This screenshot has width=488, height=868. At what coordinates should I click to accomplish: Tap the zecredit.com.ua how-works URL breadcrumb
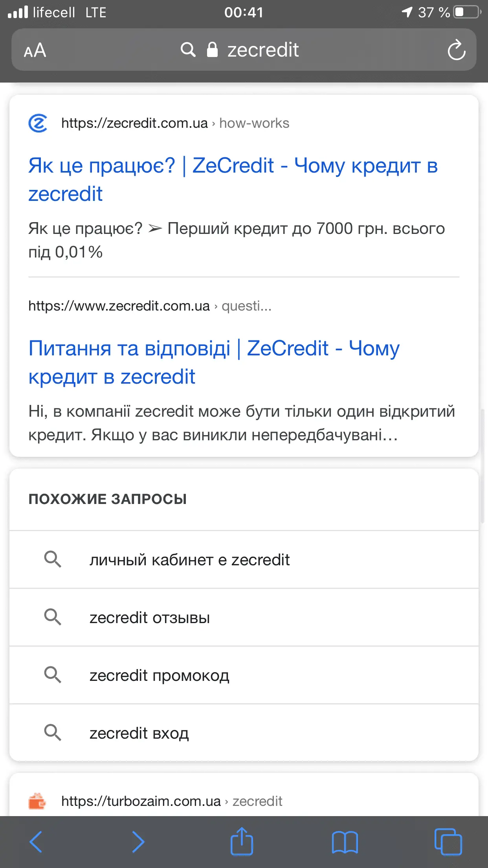pyautogui.click(x=175, y=123)
